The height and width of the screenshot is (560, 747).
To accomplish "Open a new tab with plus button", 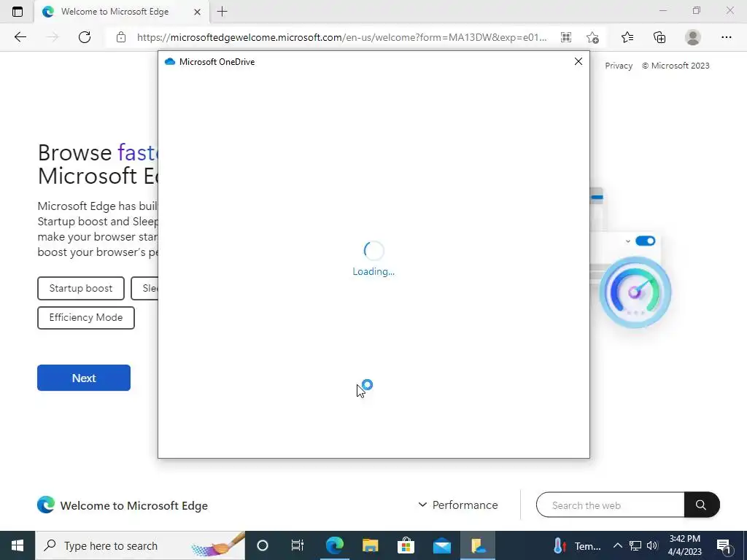I will 222,12.
